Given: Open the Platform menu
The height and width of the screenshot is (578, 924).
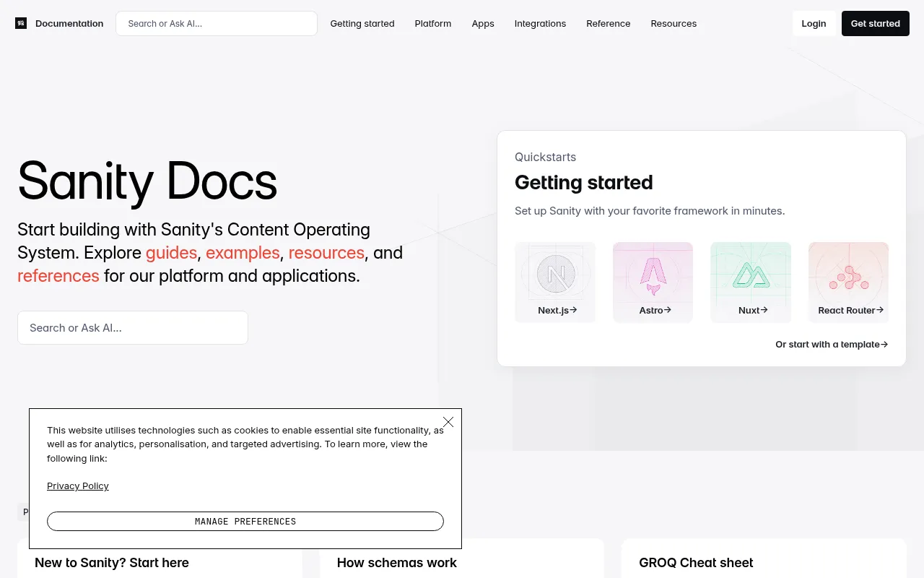Looking at the screenshot, I should 433,23.
